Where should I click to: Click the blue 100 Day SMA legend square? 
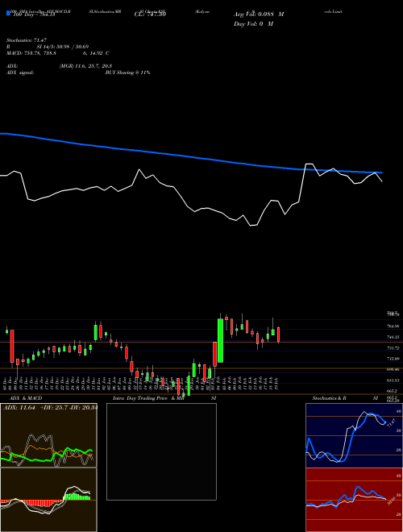(x=9, y=14)
